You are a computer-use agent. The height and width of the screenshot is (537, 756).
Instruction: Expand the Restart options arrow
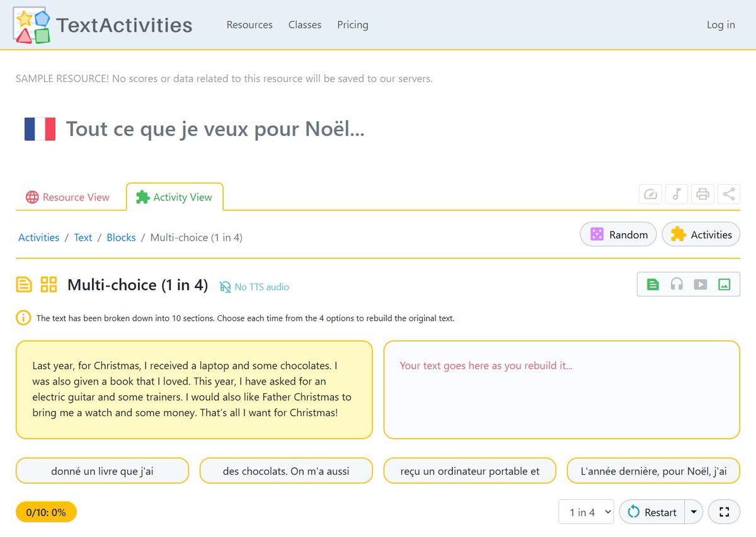[x=694, y=512]
